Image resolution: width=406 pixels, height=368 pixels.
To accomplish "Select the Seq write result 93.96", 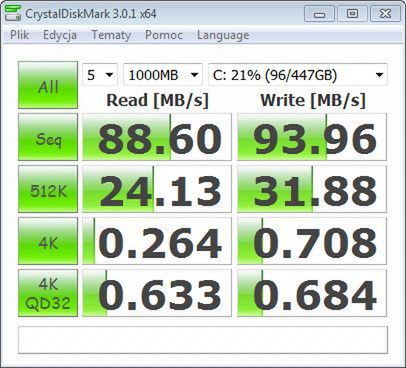I will [312, 137].
